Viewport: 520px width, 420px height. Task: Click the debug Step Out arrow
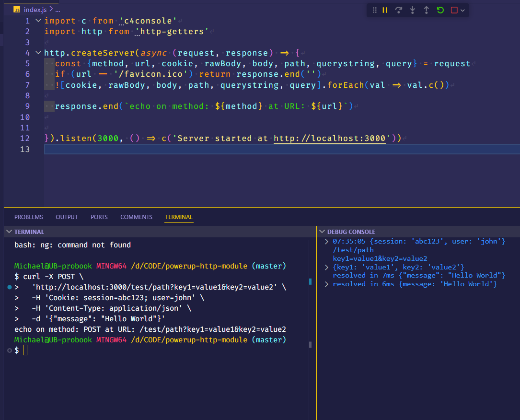point(427,10)
